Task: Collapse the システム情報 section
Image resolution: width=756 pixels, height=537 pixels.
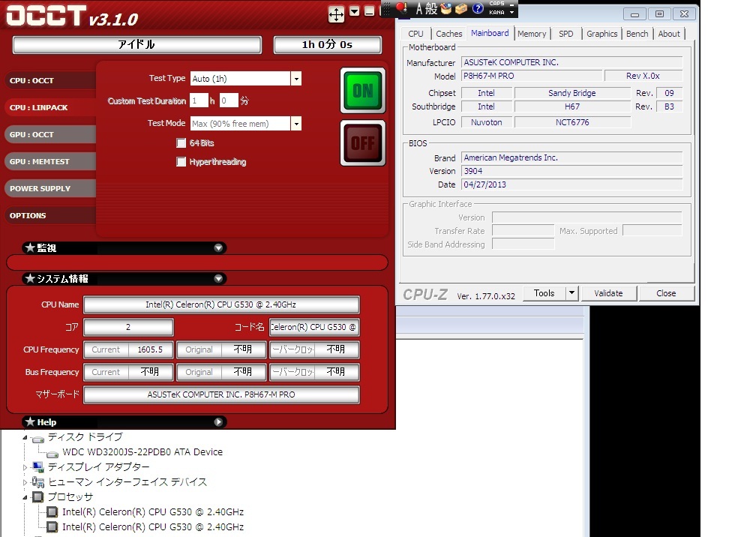Action: click(218, 278)
